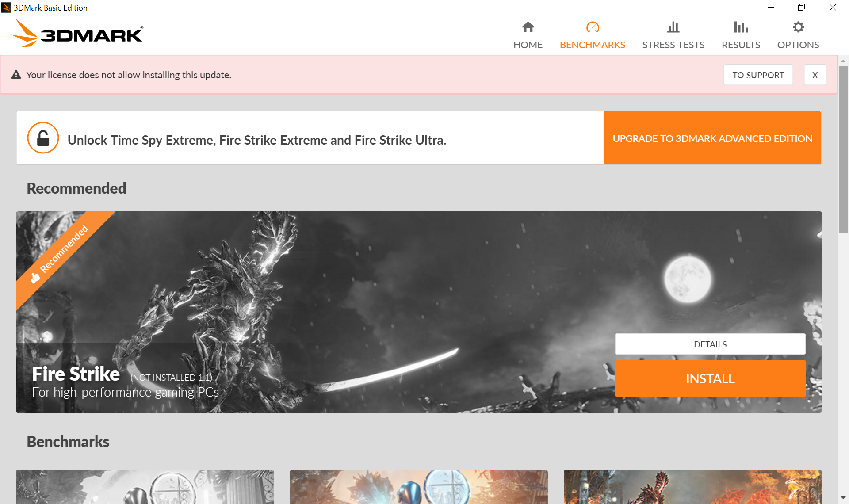Open the Stress Tests chart icon
The height and width of the screenshot is (504, 849).
[673, 27]
